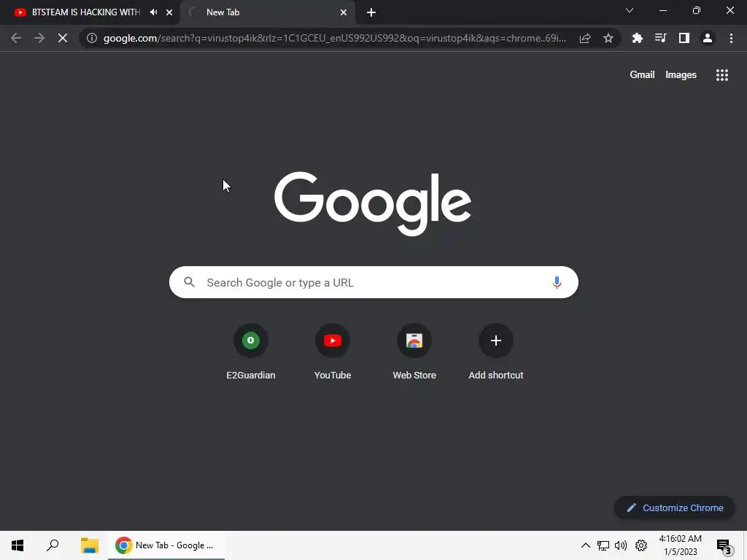
Task: Restore down the Chrome window
Action: pyautogui.click(x=697, y=10)
